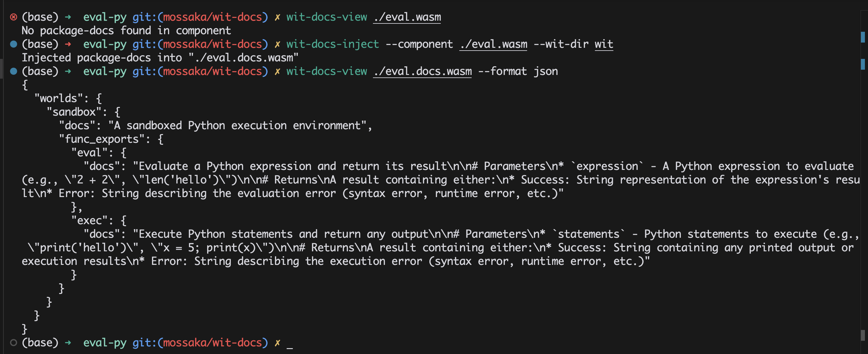Click the wit-docs-inject command text
The image size is (868, 354).
point(333,44)
